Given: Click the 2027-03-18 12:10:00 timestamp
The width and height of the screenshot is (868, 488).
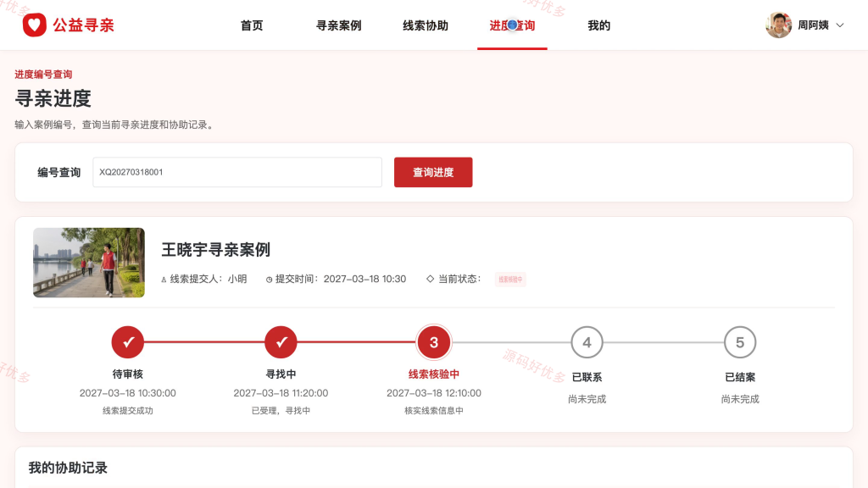Looking at the screenshot, I should pos(434,393).
